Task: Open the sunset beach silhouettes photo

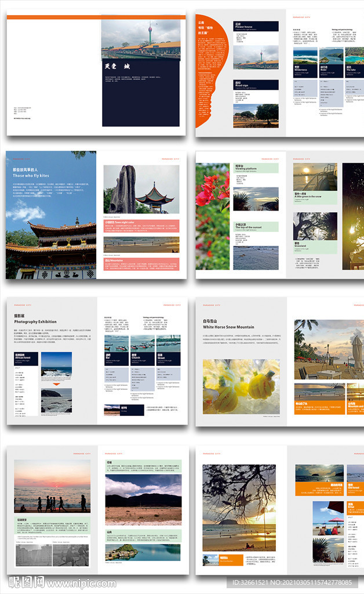Action: coord(52,487)
